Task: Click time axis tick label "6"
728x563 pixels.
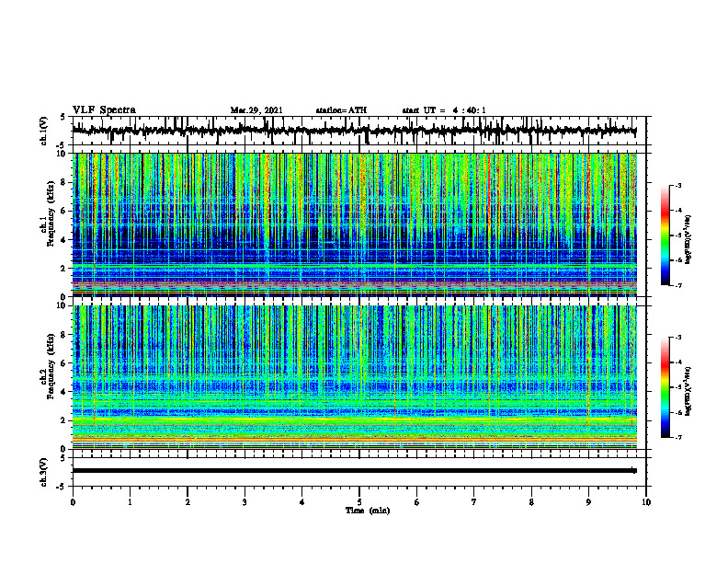Action: click(x=417, y=502)
